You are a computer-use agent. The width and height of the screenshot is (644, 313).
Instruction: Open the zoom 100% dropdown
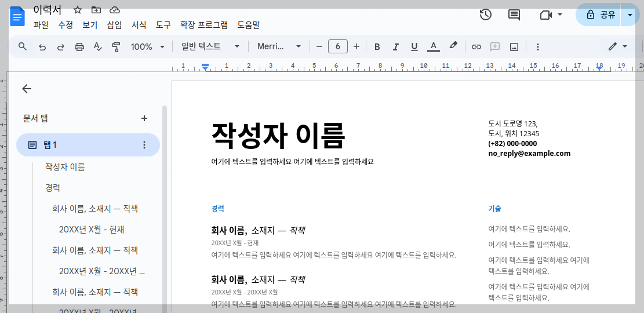148,47
